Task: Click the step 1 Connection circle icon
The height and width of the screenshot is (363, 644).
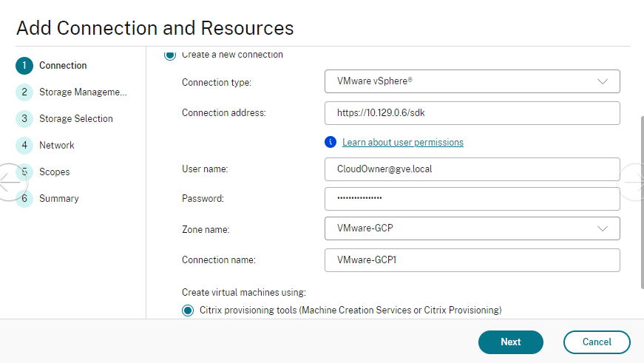Action: click(x=24, y=66)
